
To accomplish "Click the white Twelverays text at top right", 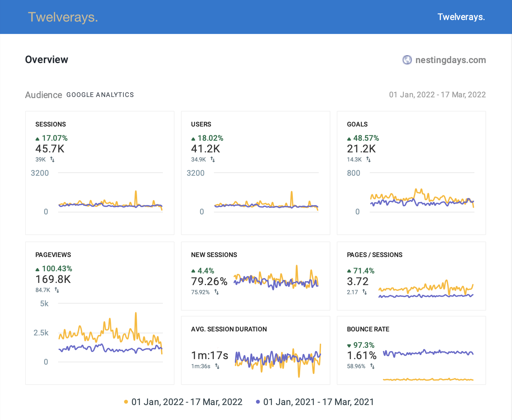I will pos(461,17).
